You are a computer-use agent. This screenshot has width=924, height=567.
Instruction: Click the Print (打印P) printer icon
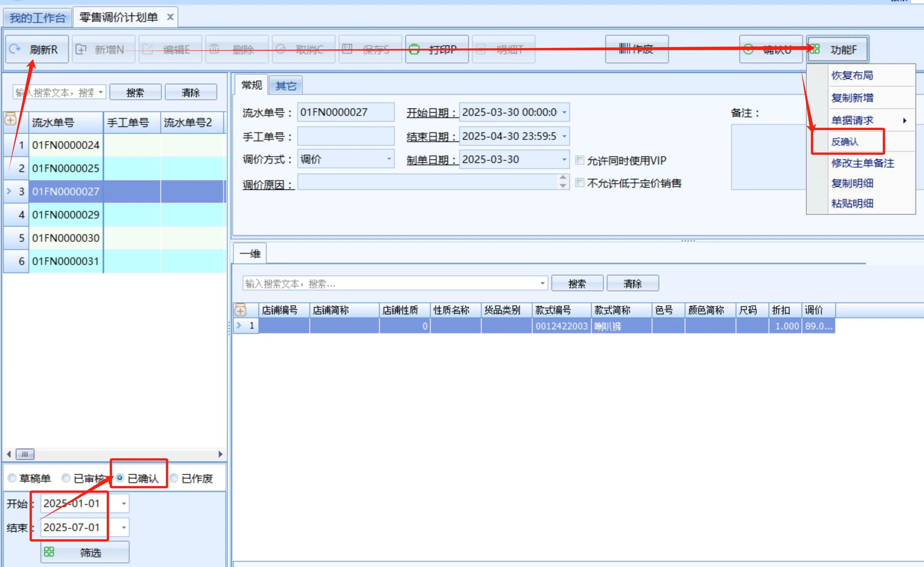click(414, 49)
